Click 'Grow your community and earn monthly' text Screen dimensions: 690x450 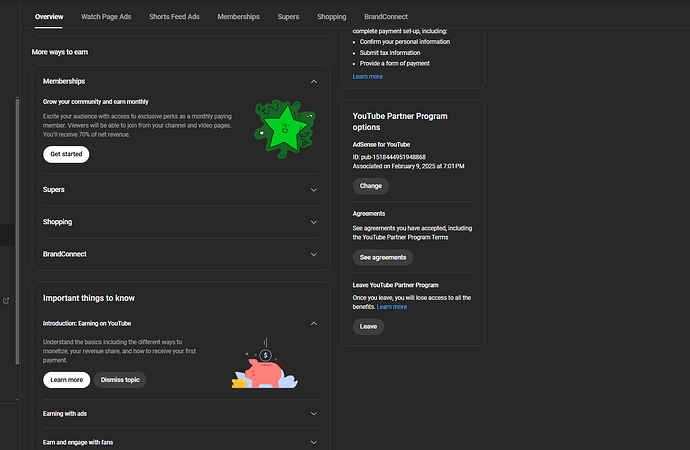coord(95,102)
